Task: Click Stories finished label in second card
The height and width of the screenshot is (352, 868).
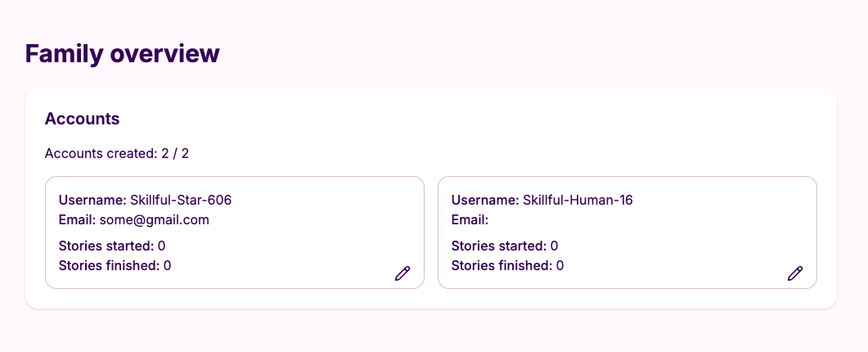Action: pyautogui.click(x=502, y=265)
